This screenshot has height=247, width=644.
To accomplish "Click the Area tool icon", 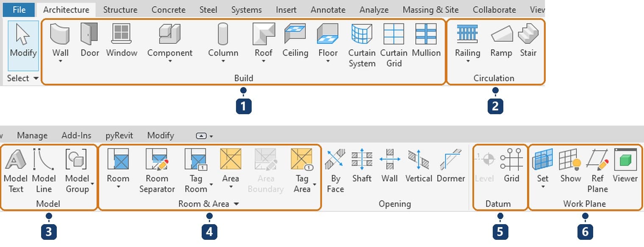I will pyautogui.click(x=230, y=159).
